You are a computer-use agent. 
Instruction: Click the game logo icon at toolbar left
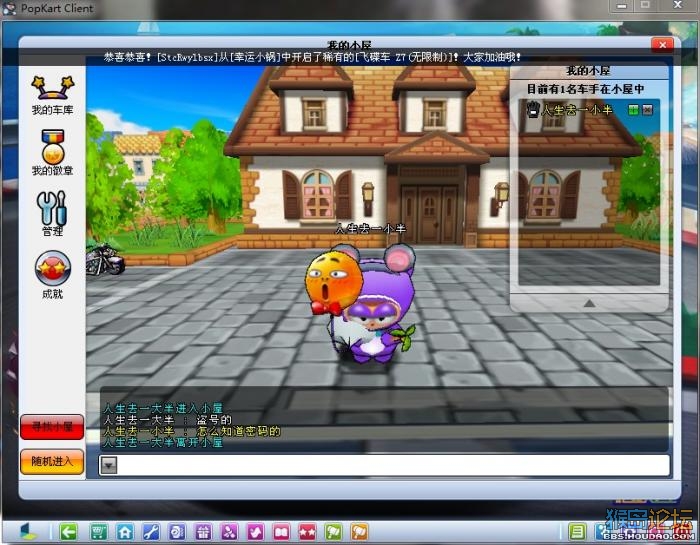pos(29,531)
